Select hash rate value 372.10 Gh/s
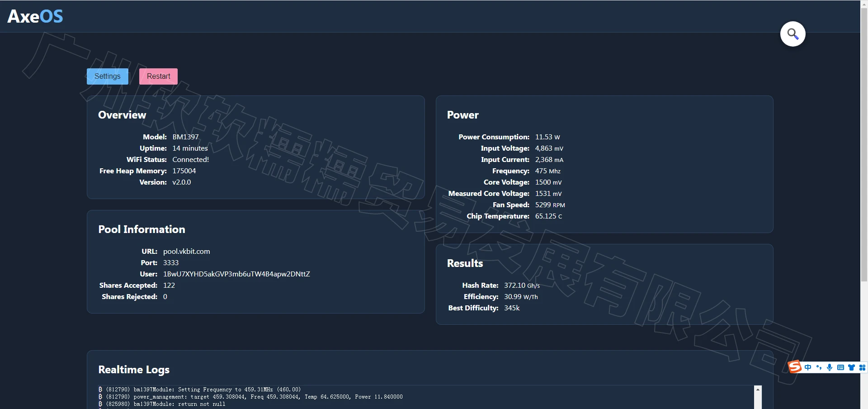868x409 pixels. pyautogui.click(x=522, y=285)
